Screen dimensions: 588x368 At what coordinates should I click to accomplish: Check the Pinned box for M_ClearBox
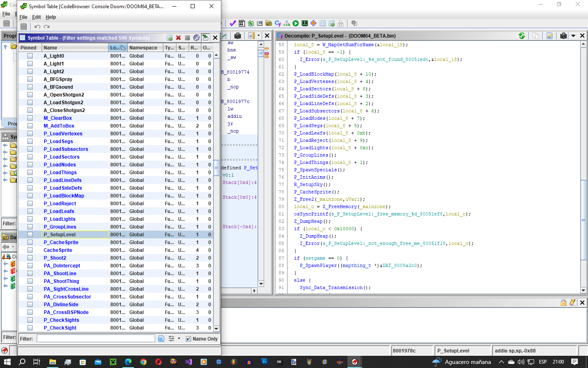click(30, 118)
